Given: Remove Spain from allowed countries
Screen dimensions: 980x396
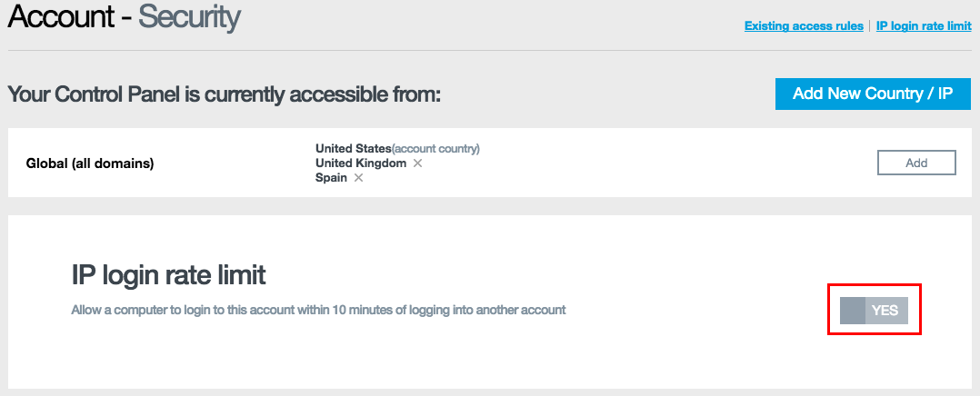Looking at the screenshot, I should (x=358, y=178).
